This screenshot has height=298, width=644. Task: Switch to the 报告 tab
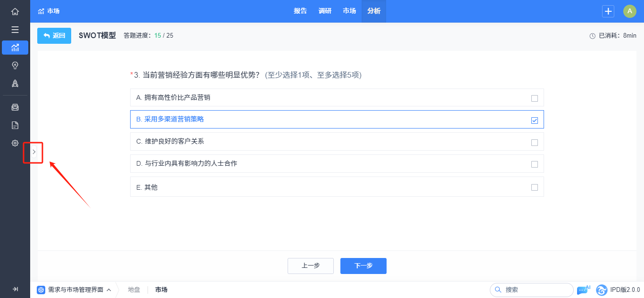coord(300,11)
